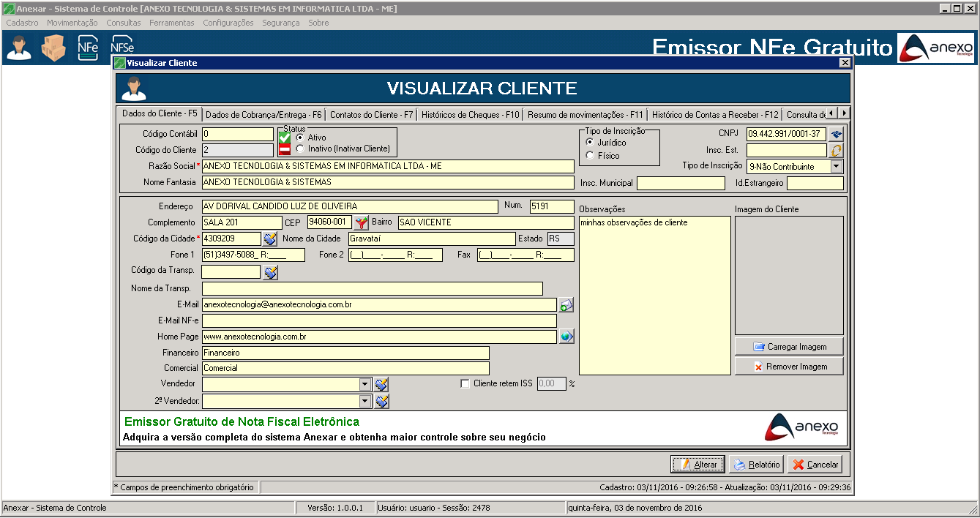
Task: Expand the 2º Vendedor dropdown
Action: pos(365,401)
